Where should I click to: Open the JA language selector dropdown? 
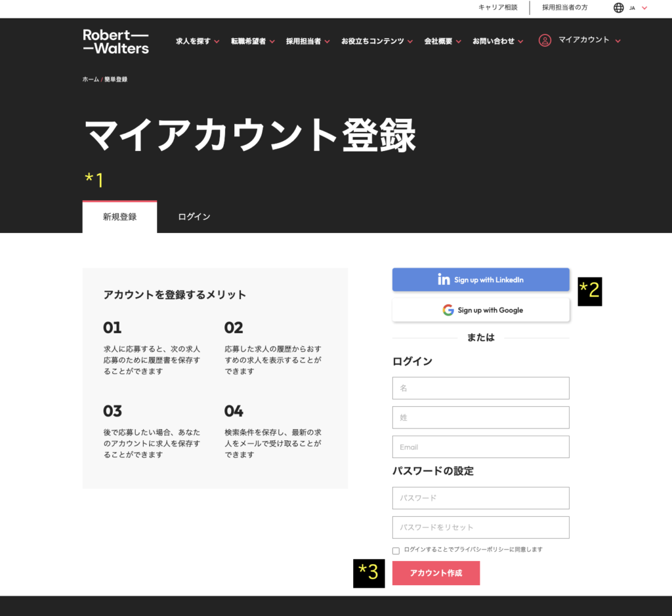click(x=638, y=8)
